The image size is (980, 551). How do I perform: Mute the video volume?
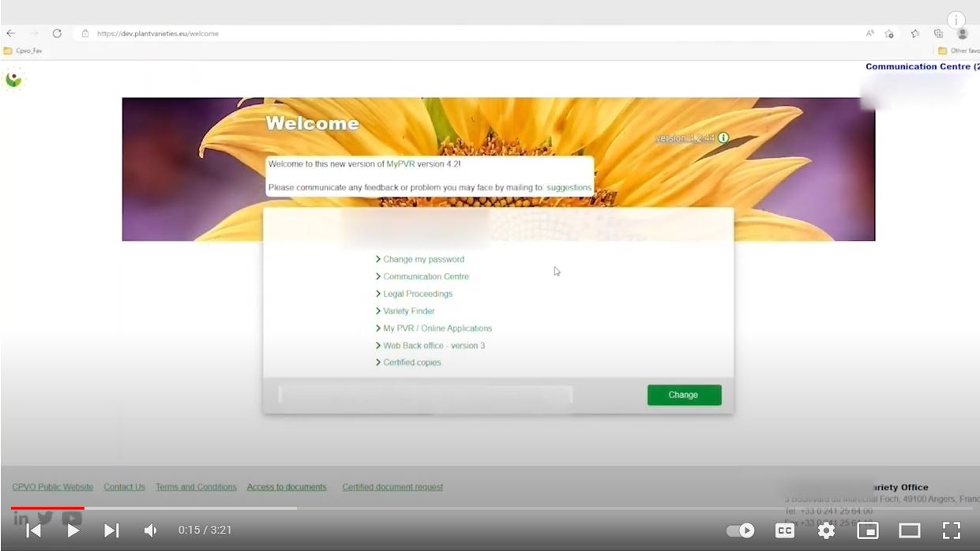150,530
